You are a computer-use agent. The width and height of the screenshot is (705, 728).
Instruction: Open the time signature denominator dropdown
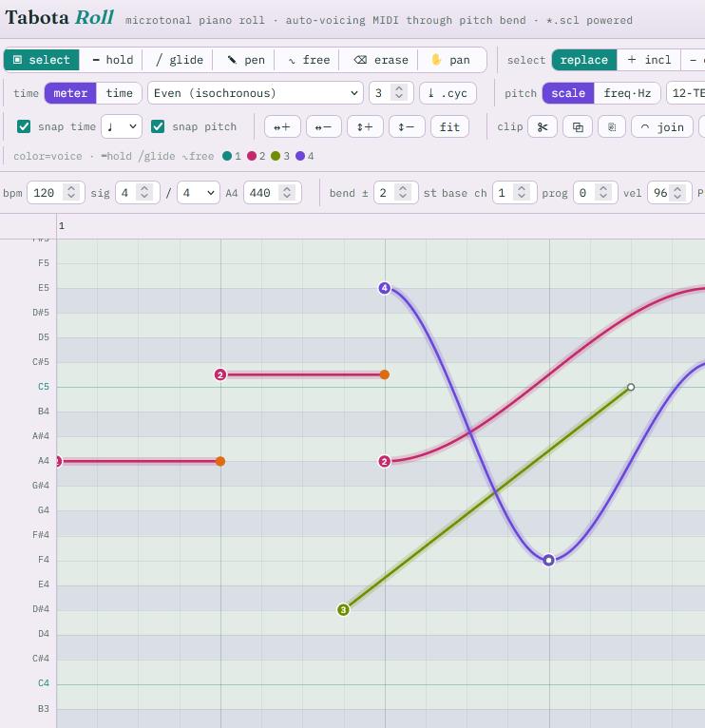(x=199, y=193)
